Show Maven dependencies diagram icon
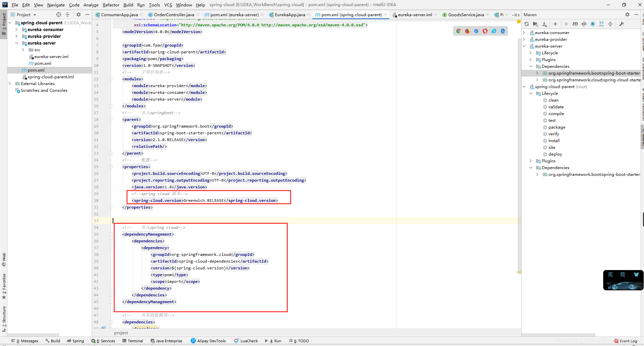This screenshot has width=644, height=346. 601,24
